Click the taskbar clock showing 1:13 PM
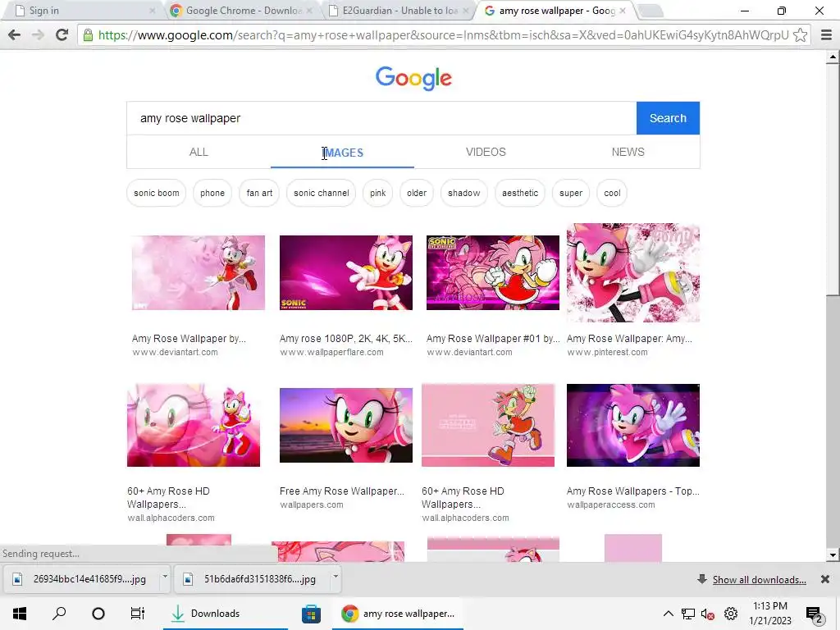Viewport: 840px width, 630px height. pos(769,614)
